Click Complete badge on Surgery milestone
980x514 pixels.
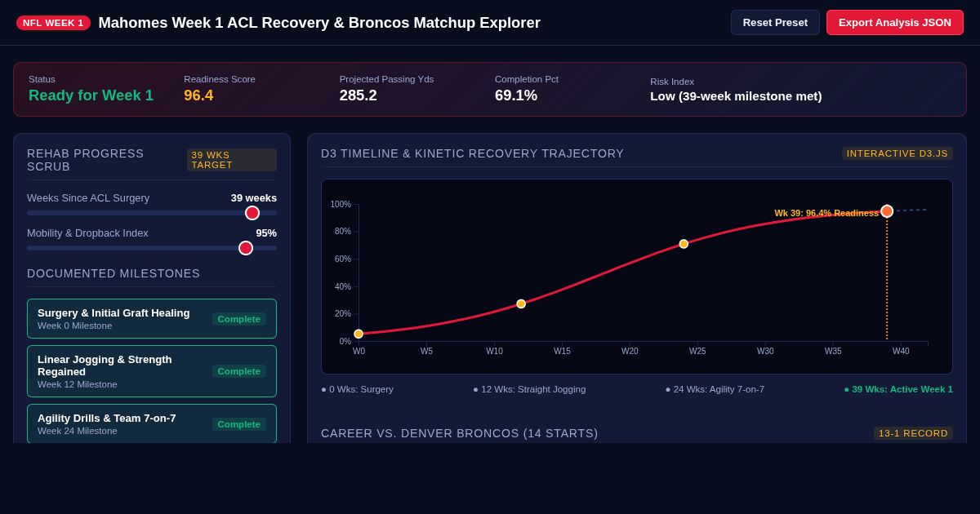239,319
